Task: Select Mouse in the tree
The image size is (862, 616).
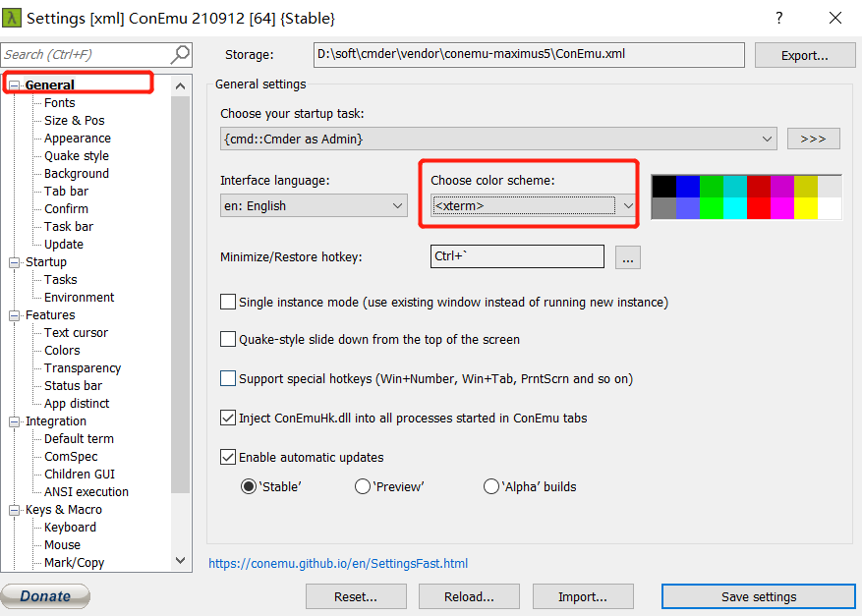Action: 62,544
